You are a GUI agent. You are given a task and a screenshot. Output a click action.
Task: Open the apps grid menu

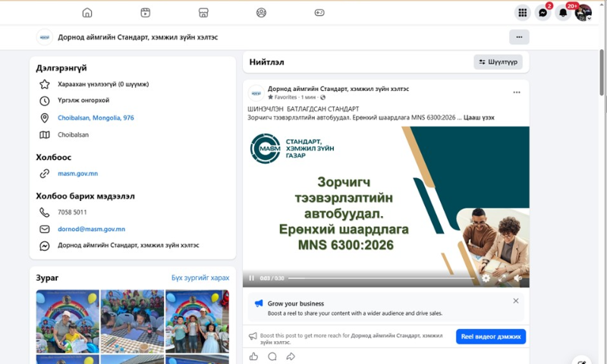tap(523, 13)
